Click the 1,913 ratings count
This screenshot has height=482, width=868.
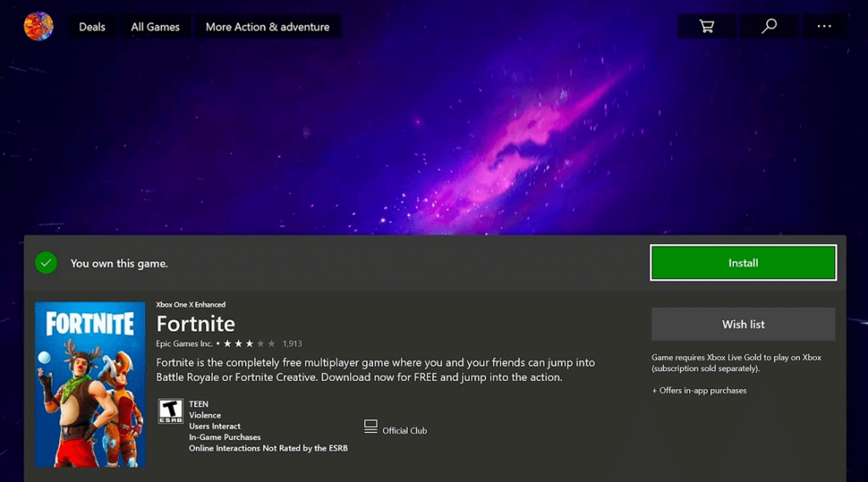292,344
